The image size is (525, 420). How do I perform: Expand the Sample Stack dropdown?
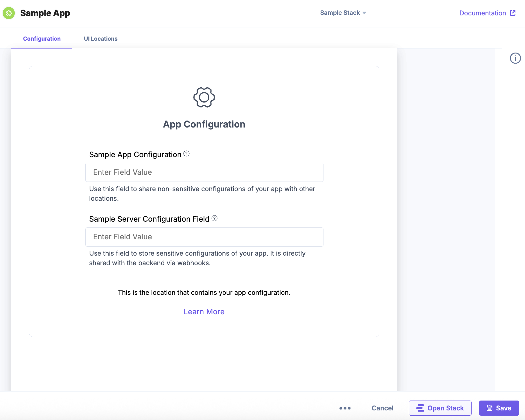343,12
